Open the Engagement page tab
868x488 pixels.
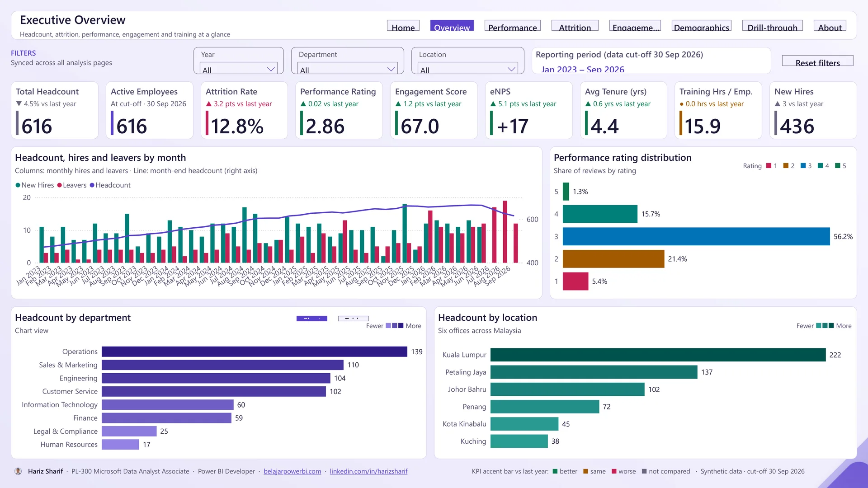tap(635, 26)
